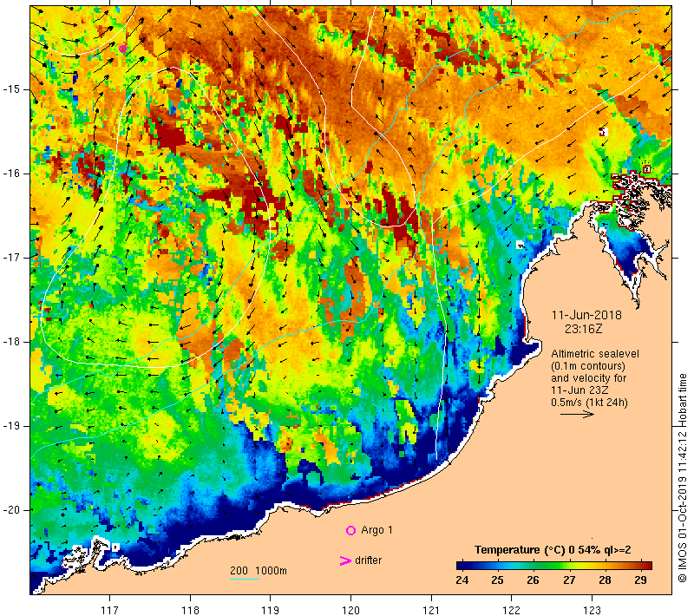
Task: Click the 26 label on temperature scale
Action: point(533,580)
